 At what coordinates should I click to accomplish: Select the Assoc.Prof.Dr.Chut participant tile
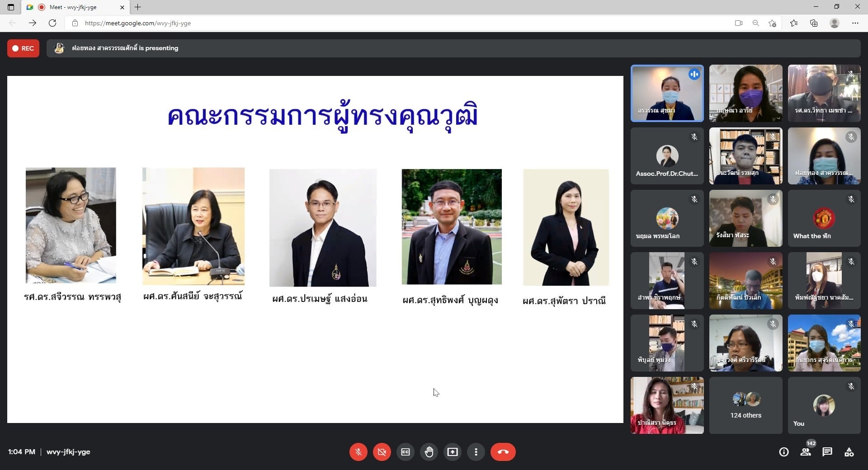point(667,156)
